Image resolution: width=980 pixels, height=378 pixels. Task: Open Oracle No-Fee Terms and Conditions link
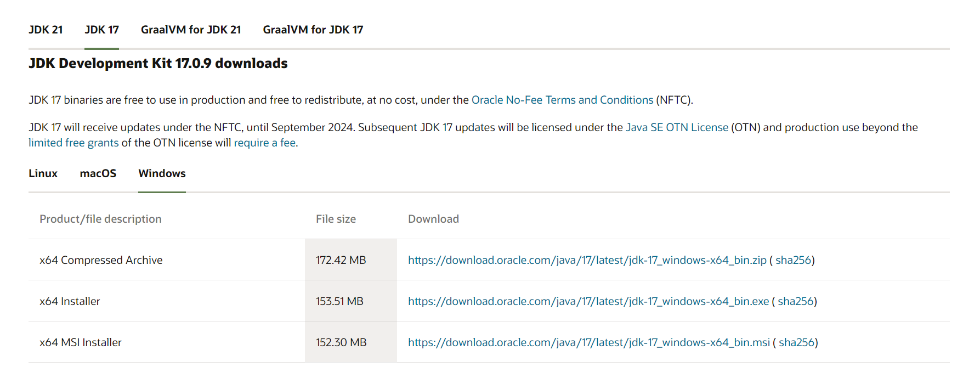pos(562,100)
